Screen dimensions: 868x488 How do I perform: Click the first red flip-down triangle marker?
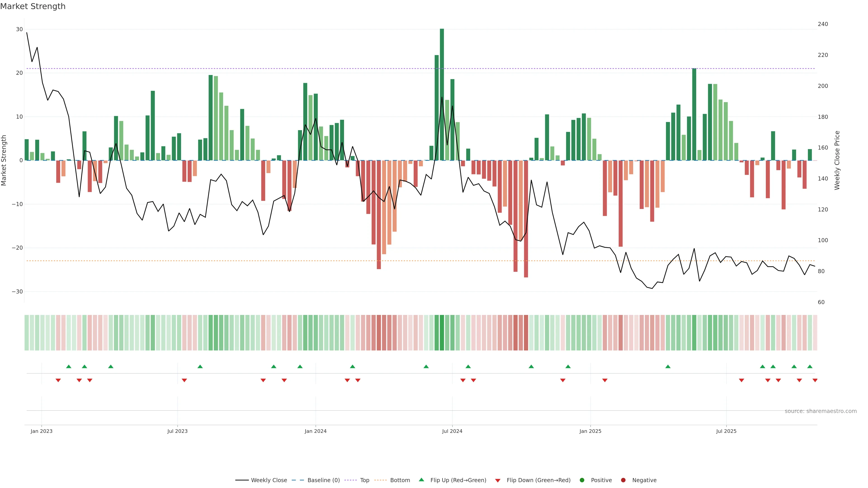coord(58,380)
